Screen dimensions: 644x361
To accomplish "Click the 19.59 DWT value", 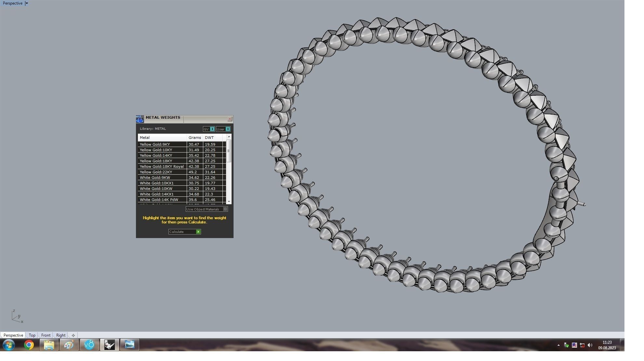I will coord(210,144).
